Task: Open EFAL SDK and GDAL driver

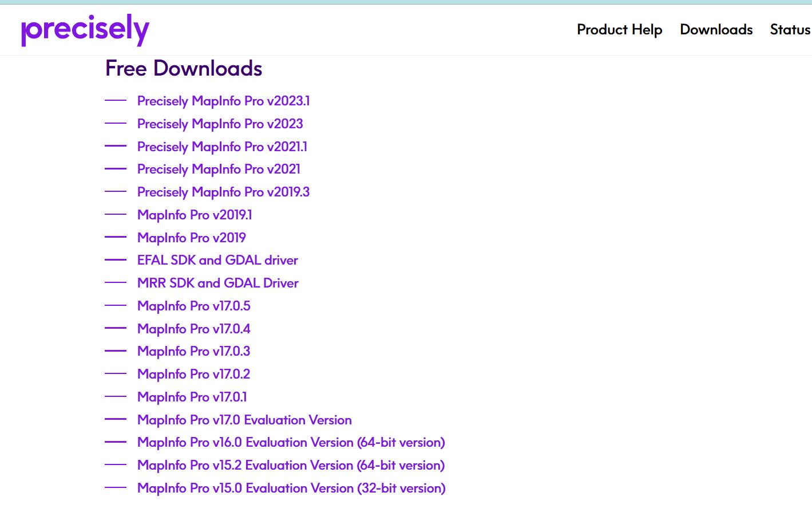Action: (x=217, y=260)
